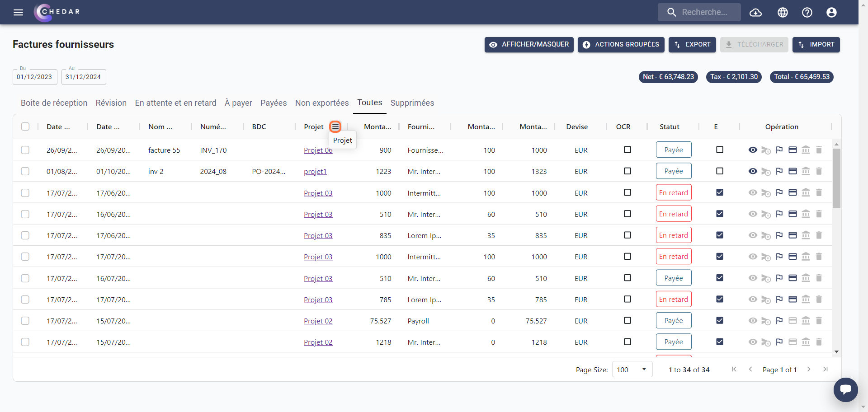Click the credit card icon in facture 55 row
868x412 pixels.
(793, 150)
